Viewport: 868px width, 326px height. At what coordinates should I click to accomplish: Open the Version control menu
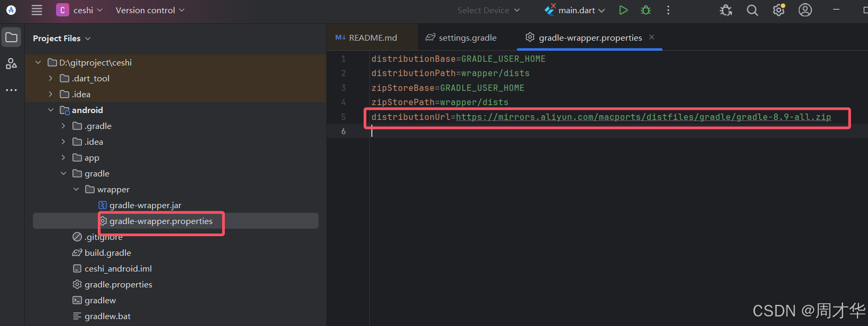(150, 10)
